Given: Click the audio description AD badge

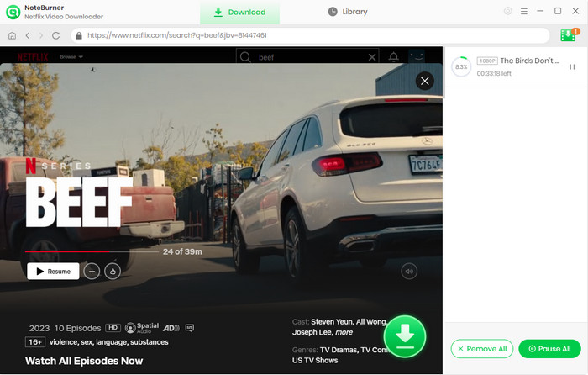Looking at the screenshot, I should (171, 328).
